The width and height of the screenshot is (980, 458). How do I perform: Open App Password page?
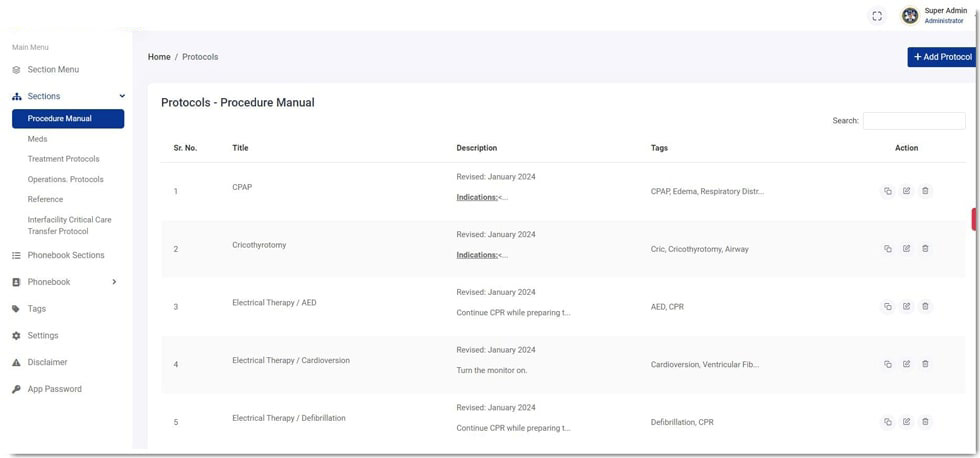54,389
